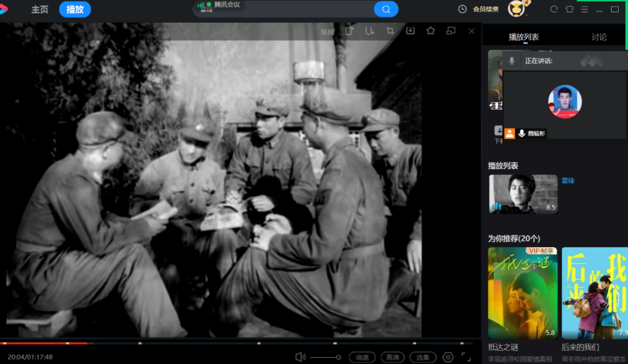Go to the 主页 home tab
The image size is (628, 364).
coord(40,9)
